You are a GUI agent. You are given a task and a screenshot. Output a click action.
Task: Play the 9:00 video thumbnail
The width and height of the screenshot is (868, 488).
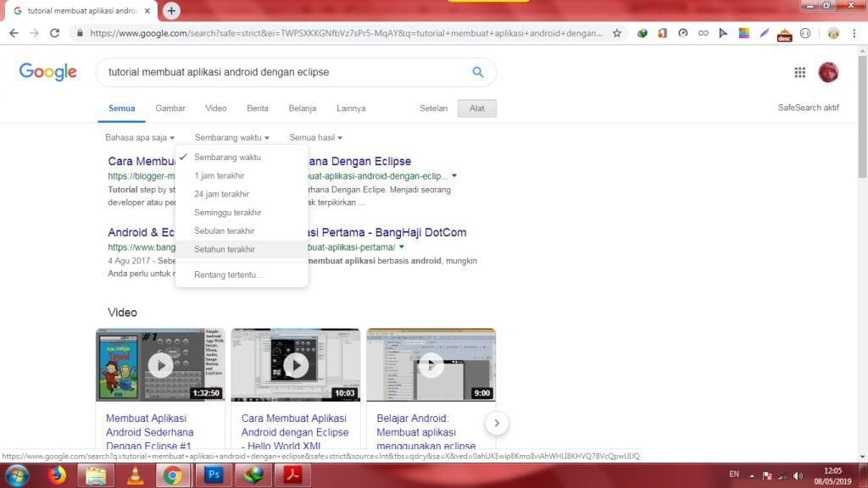tap(431, 364)
